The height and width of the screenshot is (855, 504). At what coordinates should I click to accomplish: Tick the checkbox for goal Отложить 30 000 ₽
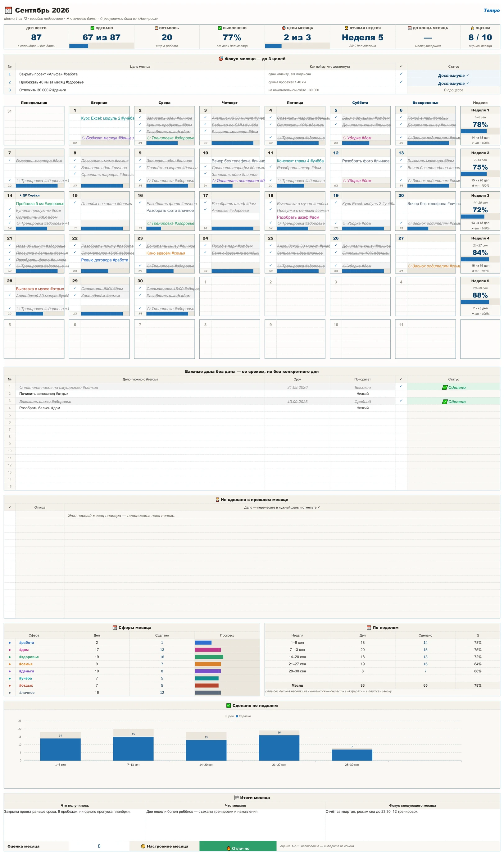401,90
